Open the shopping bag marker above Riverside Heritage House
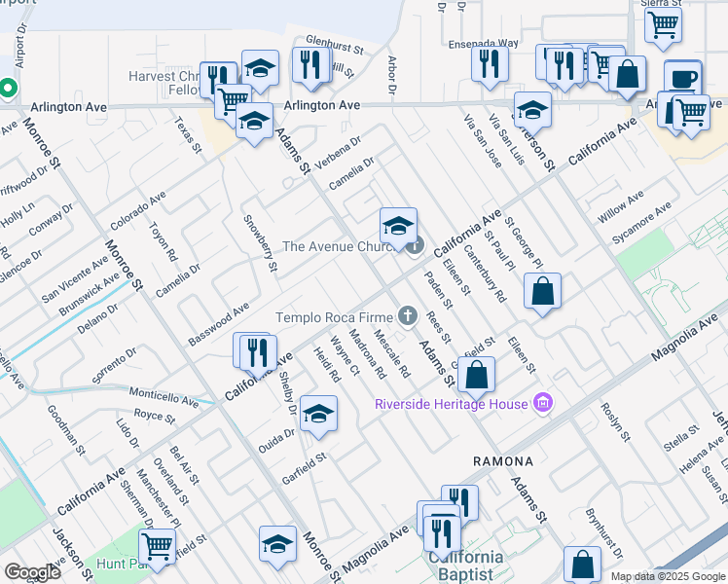This screenshot has width=728, height=584. 476,376
